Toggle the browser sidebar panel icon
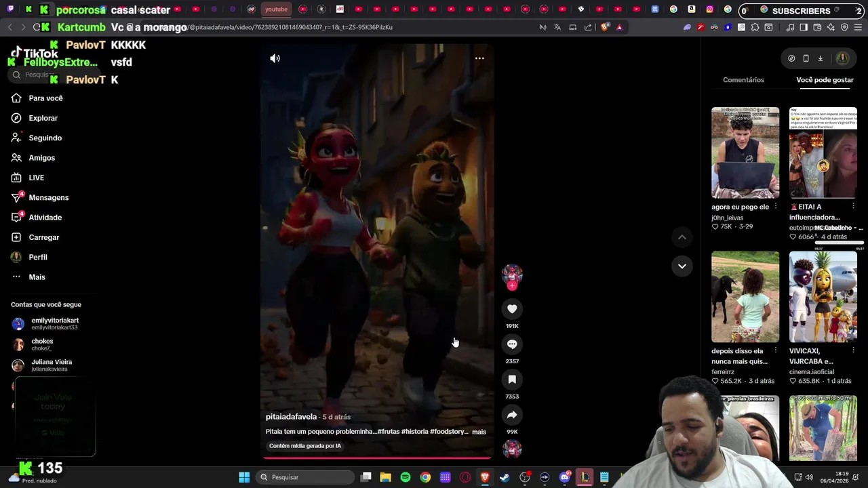 pyautogui.click(x=804, y=27)
